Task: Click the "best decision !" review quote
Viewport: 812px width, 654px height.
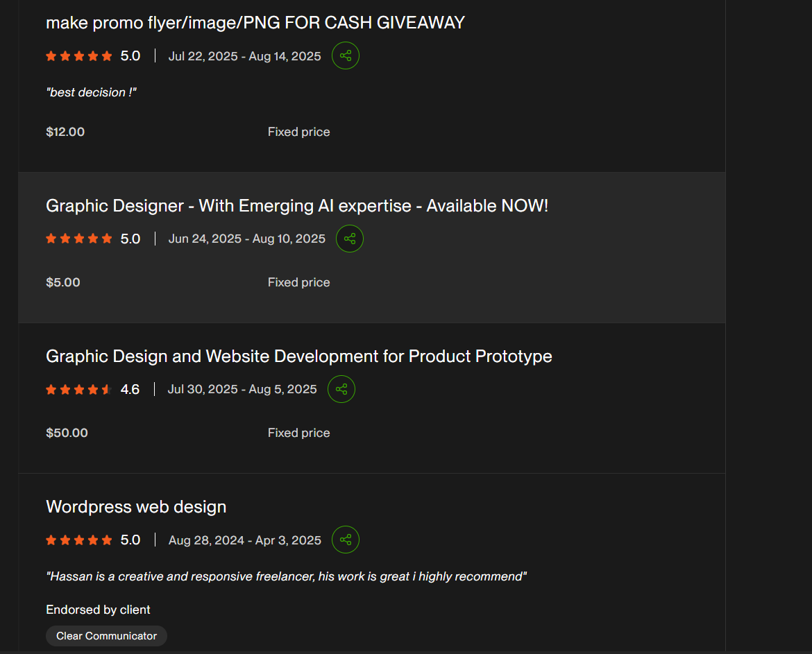Action: click(91, 93)
